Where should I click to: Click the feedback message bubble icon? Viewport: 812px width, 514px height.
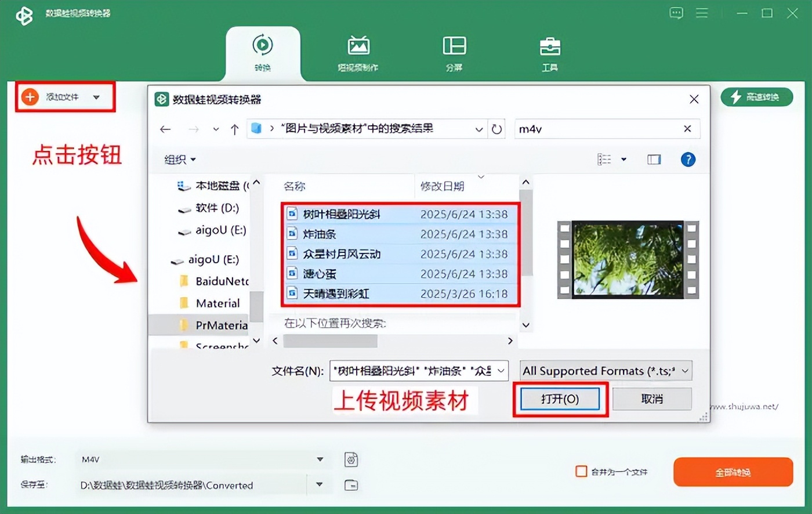tap(676, 13)
